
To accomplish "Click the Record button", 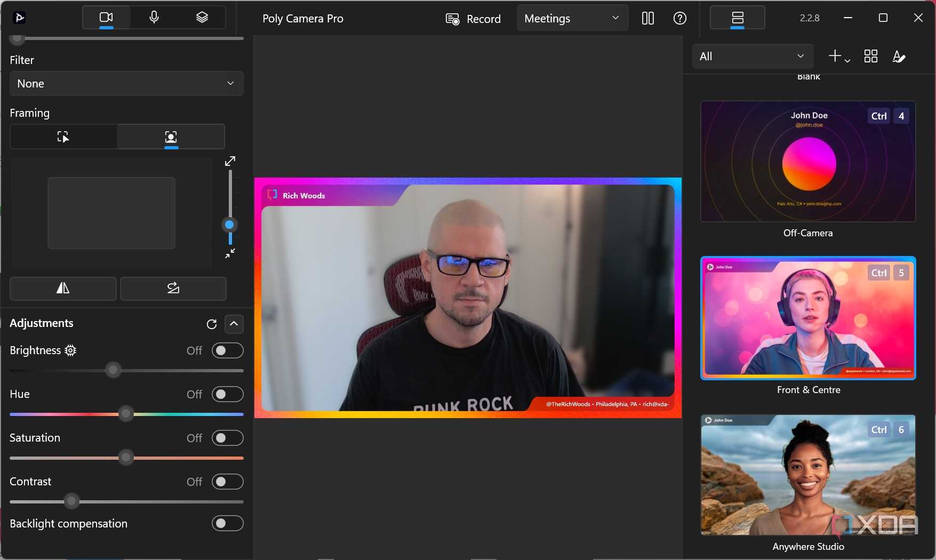I will [x=473, y=19].
